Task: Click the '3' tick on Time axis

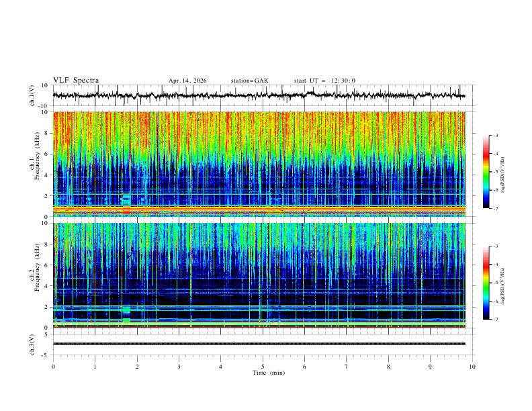Action: [x=179, y=367]
